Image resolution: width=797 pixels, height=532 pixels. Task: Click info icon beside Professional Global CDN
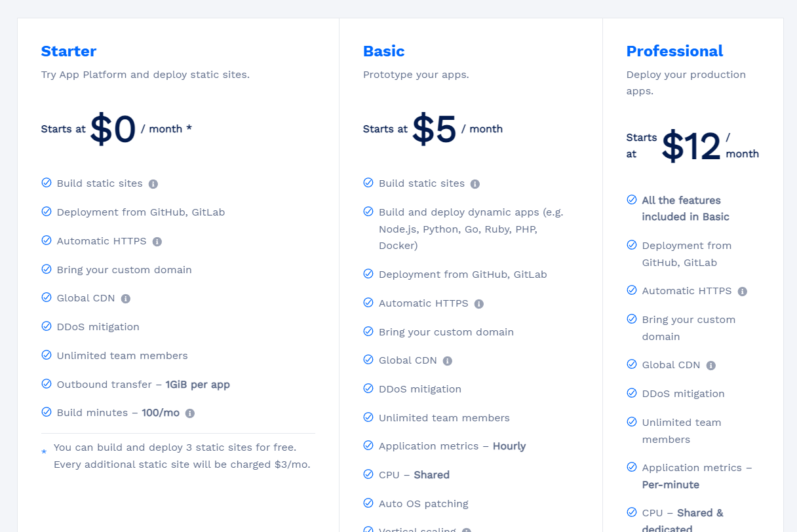pyautogui.click(x=711, y=366)
